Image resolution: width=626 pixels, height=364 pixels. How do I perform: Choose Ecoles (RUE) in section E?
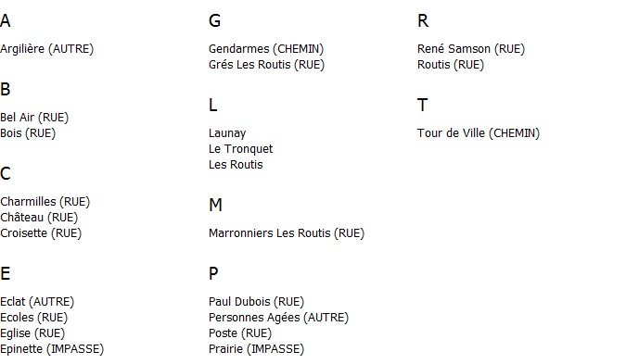pos(34,318)
